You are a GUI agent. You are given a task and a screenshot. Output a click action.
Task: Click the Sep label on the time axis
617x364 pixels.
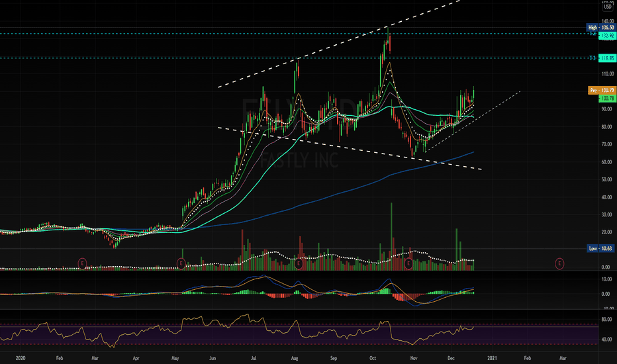coord(334,358)
